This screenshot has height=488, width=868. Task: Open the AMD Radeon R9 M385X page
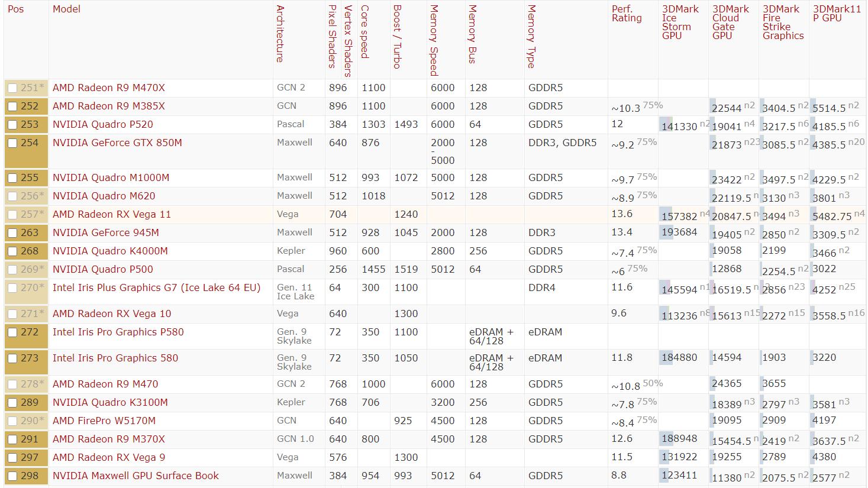[x=109, y=106]
